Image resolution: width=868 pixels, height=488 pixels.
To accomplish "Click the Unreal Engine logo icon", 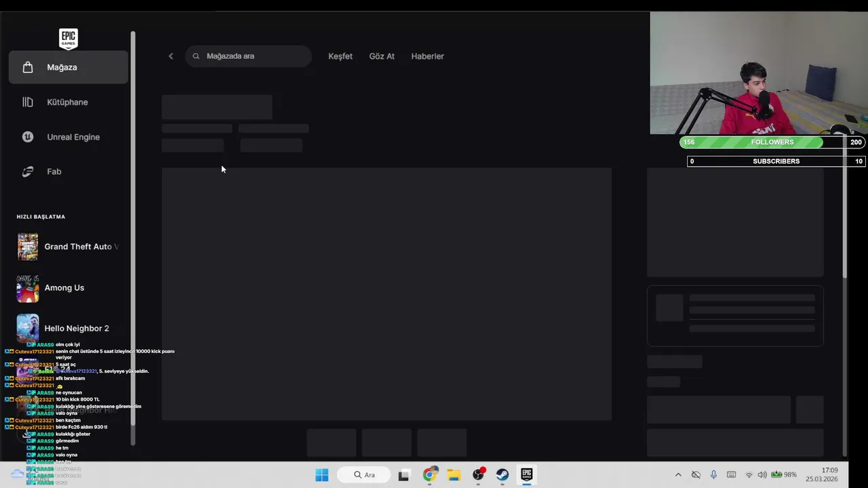I will tap(28, 137).
